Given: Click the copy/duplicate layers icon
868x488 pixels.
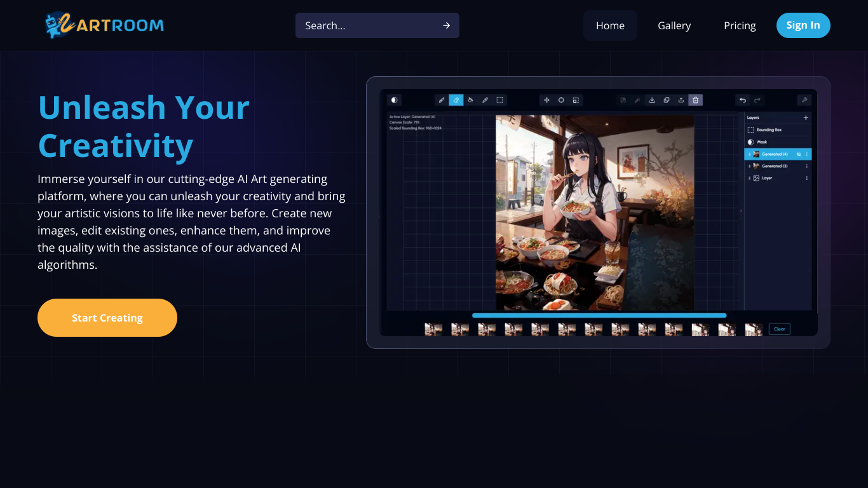Looking at the screenshot, I should [667, 100].
